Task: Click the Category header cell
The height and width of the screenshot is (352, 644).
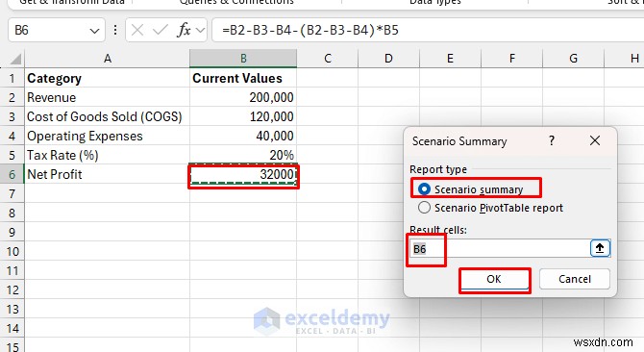Action: (x=108, y=78)
